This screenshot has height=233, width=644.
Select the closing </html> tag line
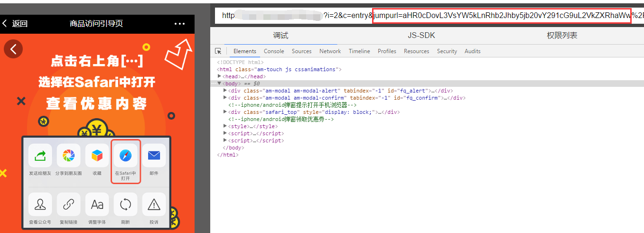pyautogui.click(x=228, y=155)
